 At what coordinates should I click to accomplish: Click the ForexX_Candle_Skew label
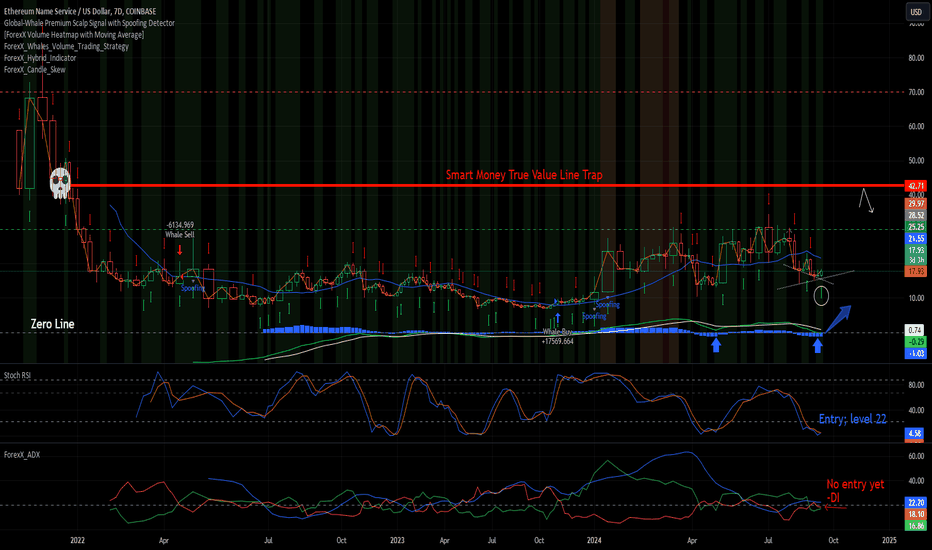tap(34, 70)
